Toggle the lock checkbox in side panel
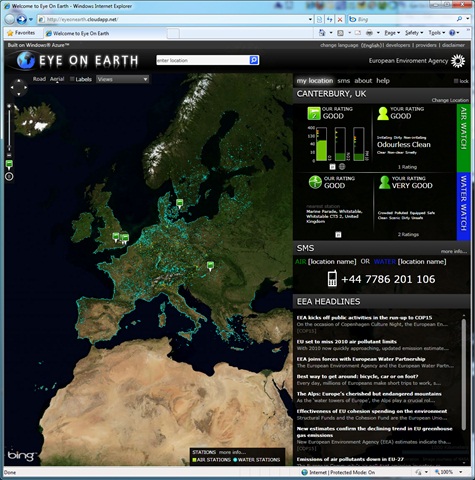The height and width of the screenshot is (480, 475). [x=456, y=81]
